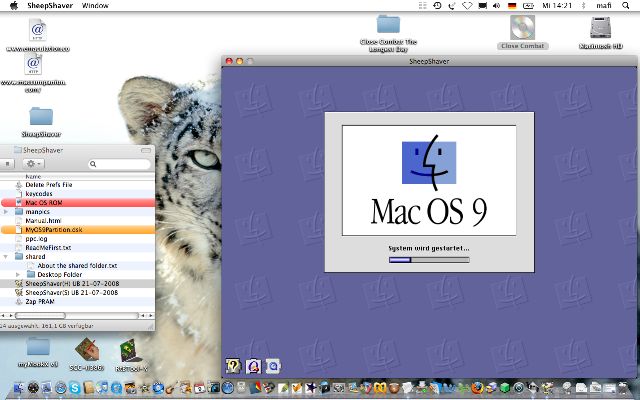Select the keycodes file
Image resolution: width=640 pixels, height=400 pixels.
point(39,194)
